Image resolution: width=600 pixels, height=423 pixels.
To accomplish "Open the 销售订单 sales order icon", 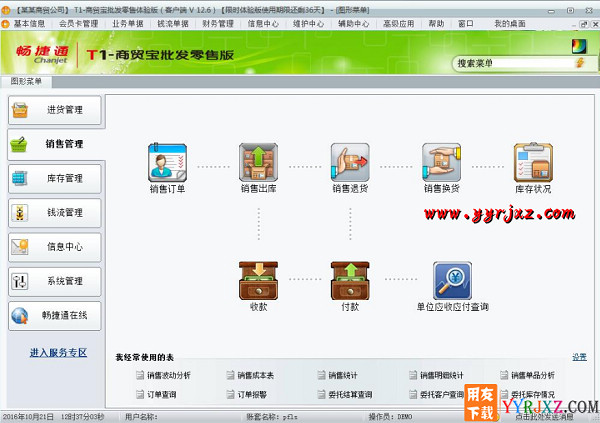I will 167,162.
